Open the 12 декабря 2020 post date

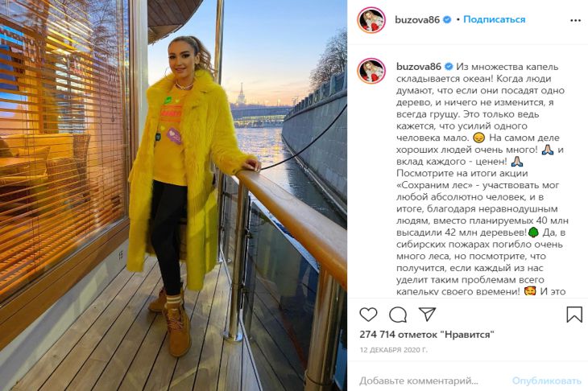pos(393,350)
